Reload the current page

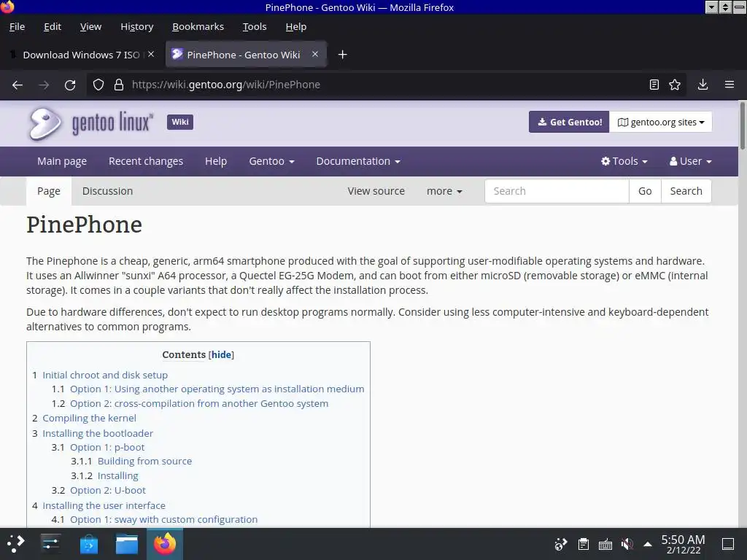pyautogui.click(x=70, y=85)
